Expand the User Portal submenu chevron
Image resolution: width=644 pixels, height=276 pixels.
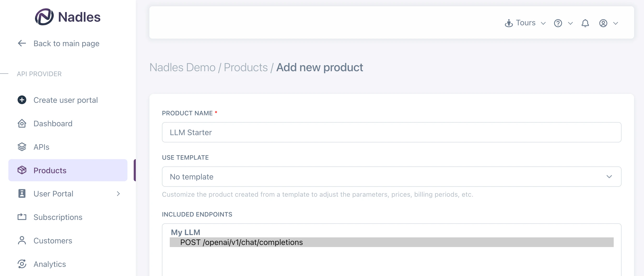coord(118,194)
